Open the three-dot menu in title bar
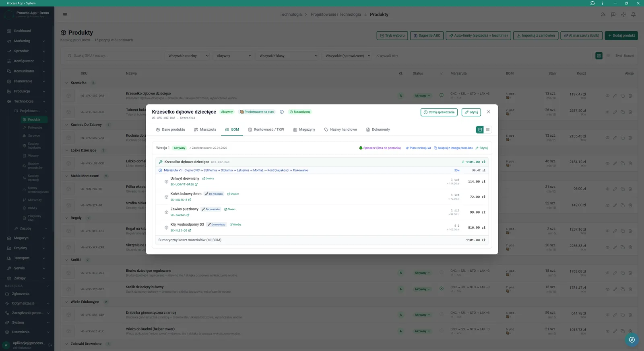Screen dimensions: 644x351 pos(603,3)
